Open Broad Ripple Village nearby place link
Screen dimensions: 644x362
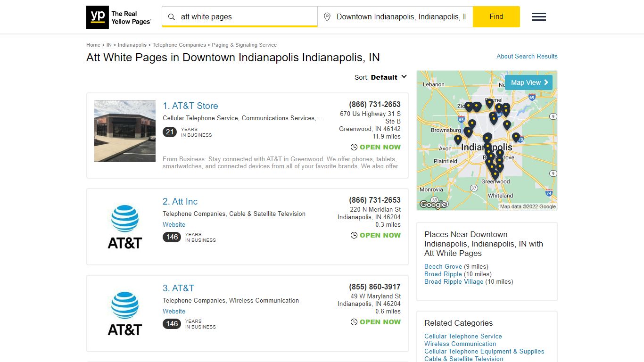[x=454, y=281]
